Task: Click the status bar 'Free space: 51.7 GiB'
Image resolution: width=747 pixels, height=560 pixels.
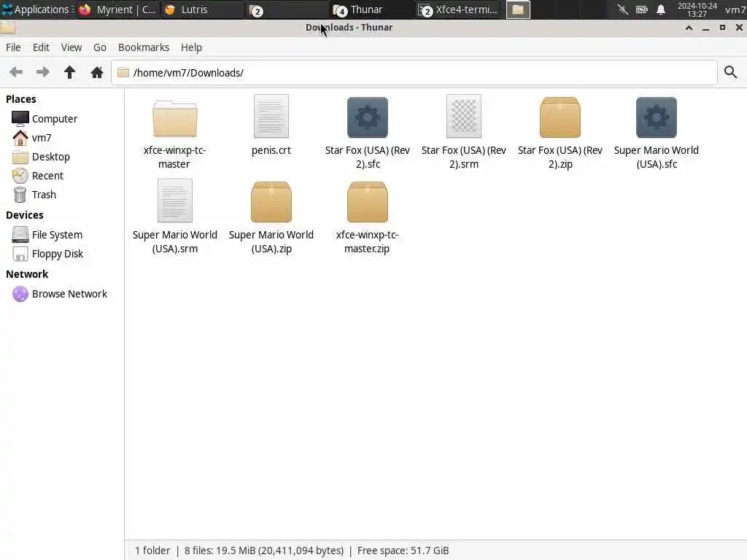Action: coord(403,551)
